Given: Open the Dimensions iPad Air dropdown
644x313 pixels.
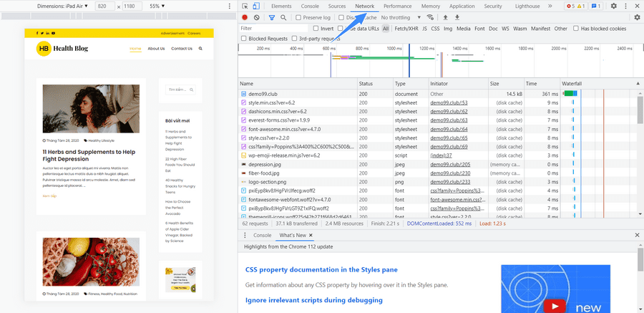Looking at the screenshot, I should click(62, 6).
